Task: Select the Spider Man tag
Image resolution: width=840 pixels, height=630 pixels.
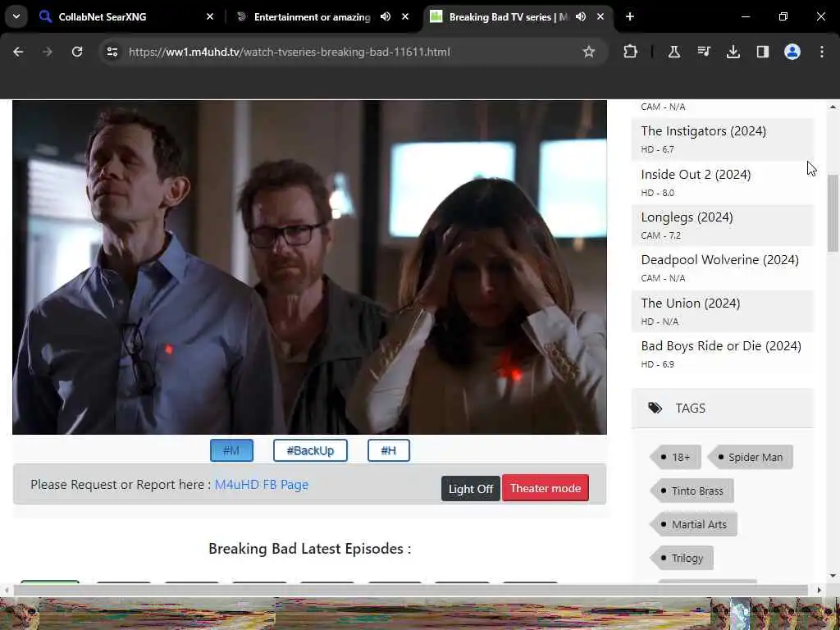Action: click(x=750, y=457)
